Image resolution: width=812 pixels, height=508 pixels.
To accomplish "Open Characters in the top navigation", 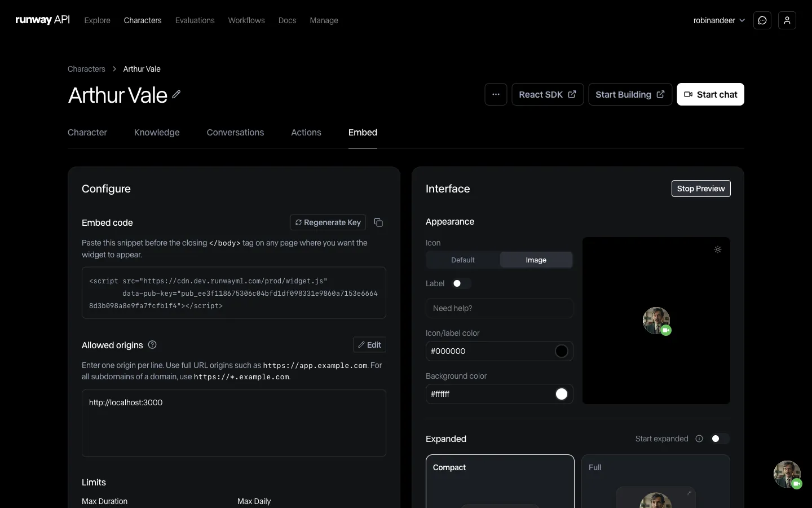I will [143, 20].
